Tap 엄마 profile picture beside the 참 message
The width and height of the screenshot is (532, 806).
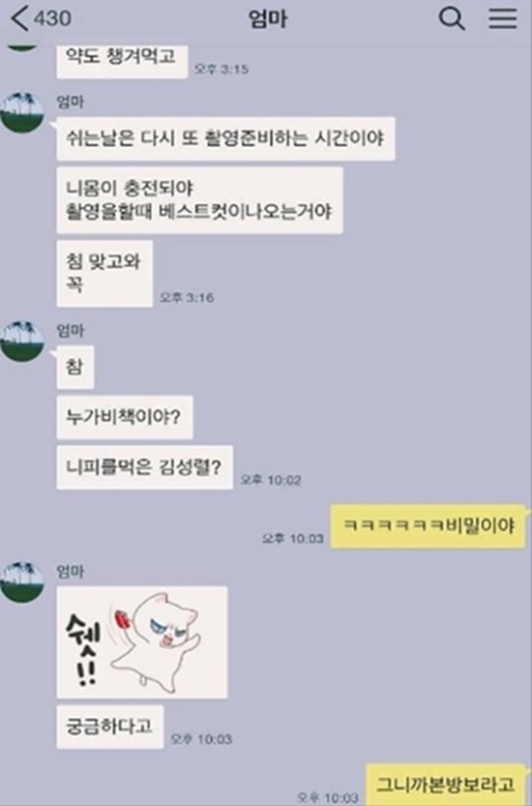click(21, 342)
